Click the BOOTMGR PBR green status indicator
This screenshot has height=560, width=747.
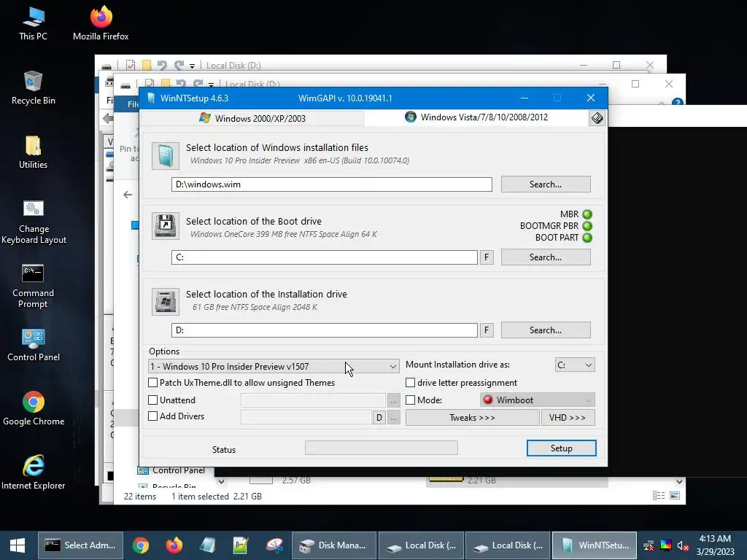pos(587,226)
